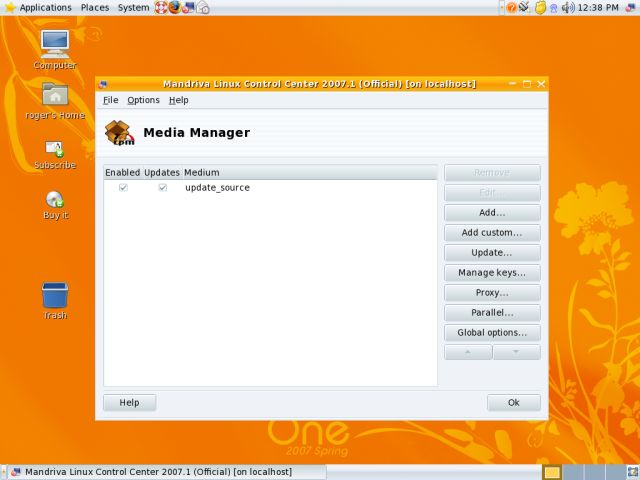Minimize the Control Center window
Image resolution: width=640 pixels, height=480 pixels.
coord(513,84)
